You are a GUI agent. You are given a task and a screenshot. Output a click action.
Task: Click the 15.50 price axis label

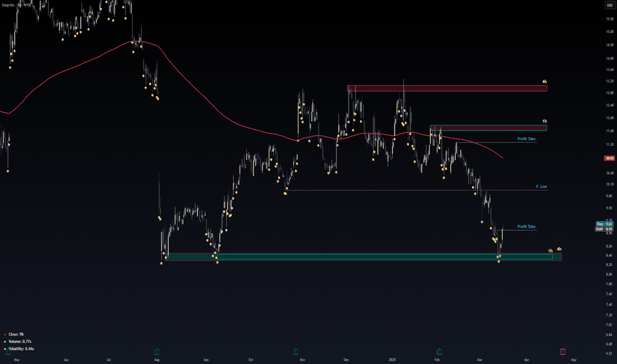610,19
